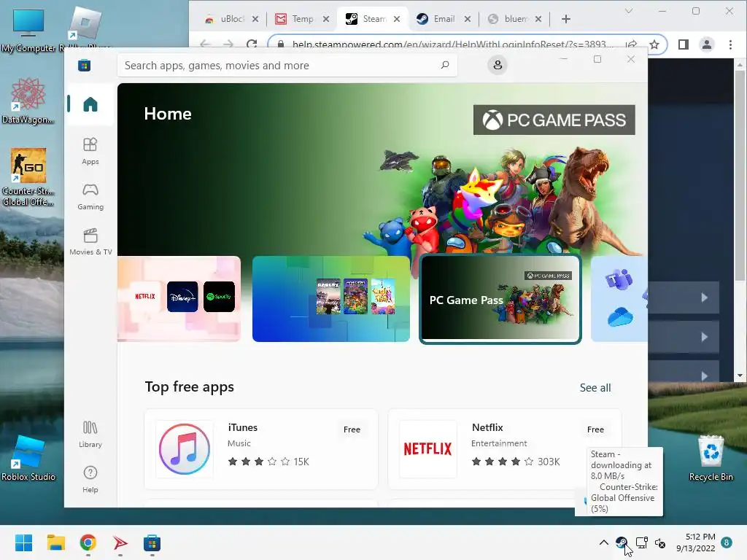Open Chrome profile avatar
747x560 pixels.
pos(706,44)
